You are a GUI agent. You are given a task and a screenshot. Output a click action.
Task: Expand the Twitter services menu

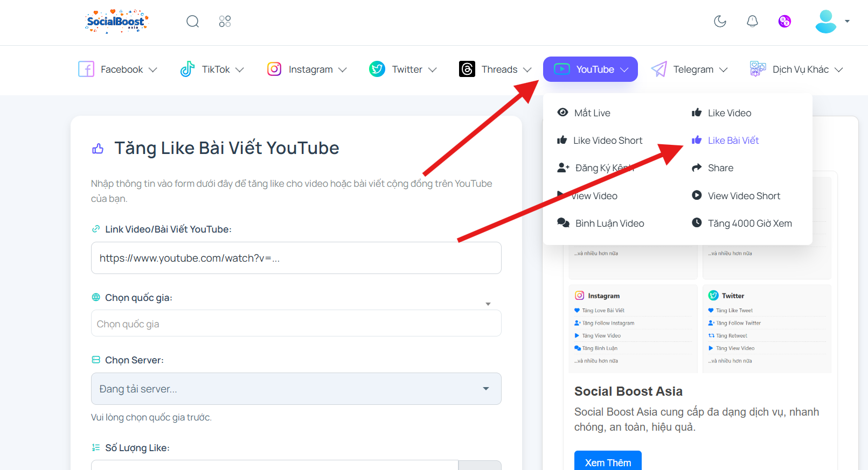[x=403, y=69]
